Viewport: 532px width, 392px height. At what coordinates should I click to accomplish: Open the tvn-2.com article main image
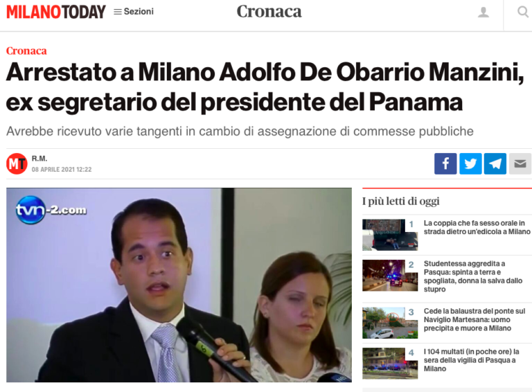(179, 285)
